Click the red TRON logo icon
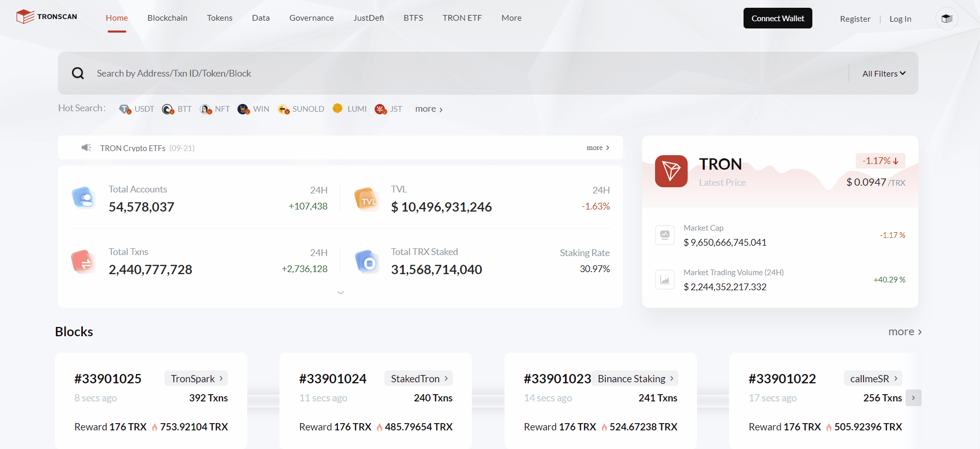The width and height of the screenshot is (980, 449). click(x=671, y=171)
